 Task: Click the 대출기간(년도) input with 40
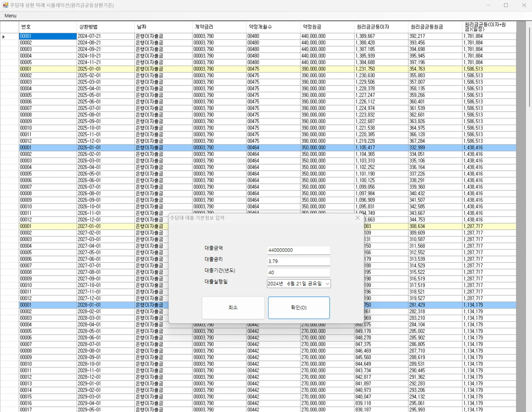coord(298,272)
